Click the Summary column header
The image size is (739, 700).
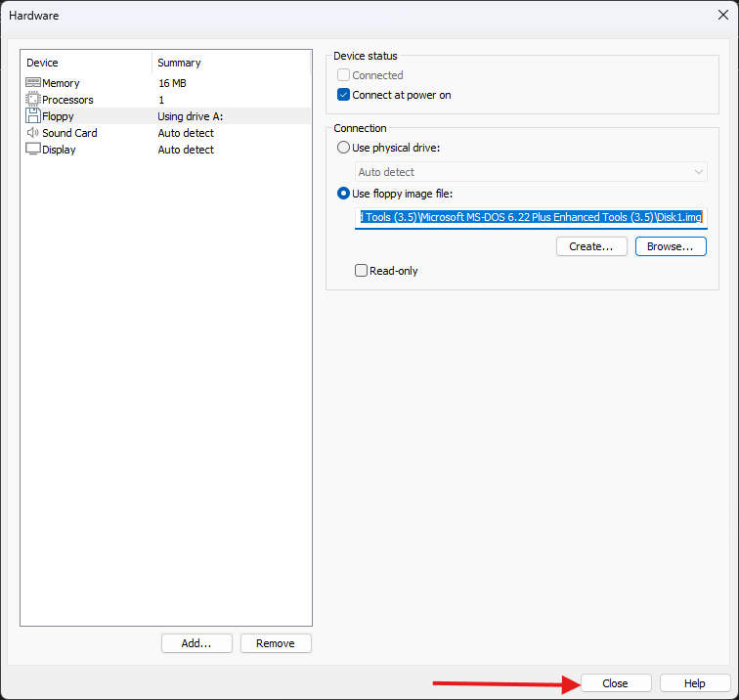click(232, 63)
